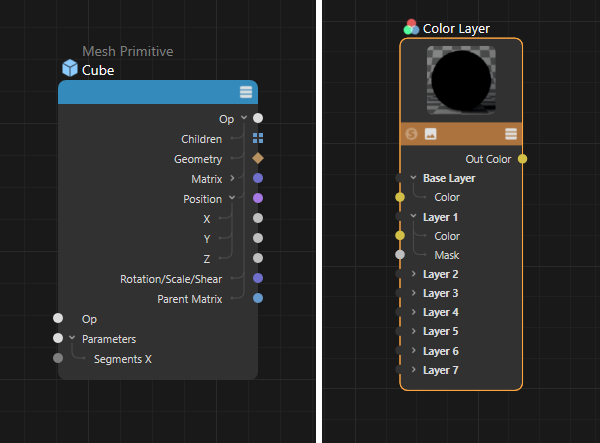Click the solo 'S' icon on Color Layer
The width and height of the screenshot is (600, 443).
click(x=412, y=133)
